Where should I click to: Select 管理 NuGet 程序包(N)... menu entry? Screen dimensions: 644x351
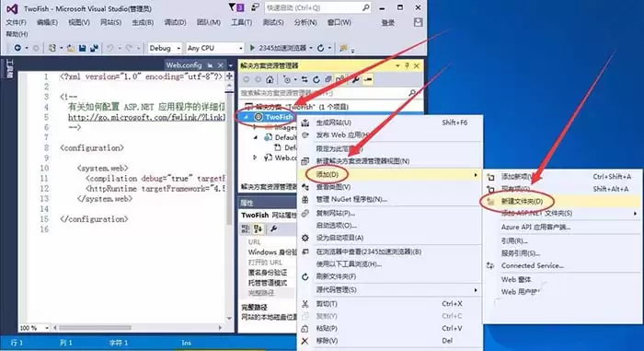(x=389, y=200)
